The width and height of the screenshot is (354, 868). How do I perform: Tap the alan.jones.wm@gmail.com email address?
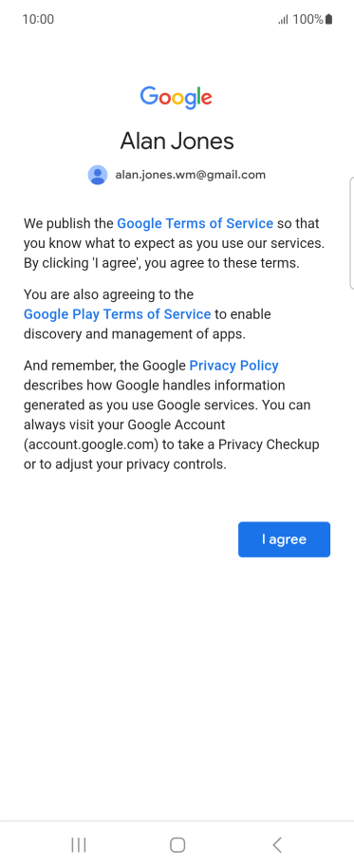(190, 175)
